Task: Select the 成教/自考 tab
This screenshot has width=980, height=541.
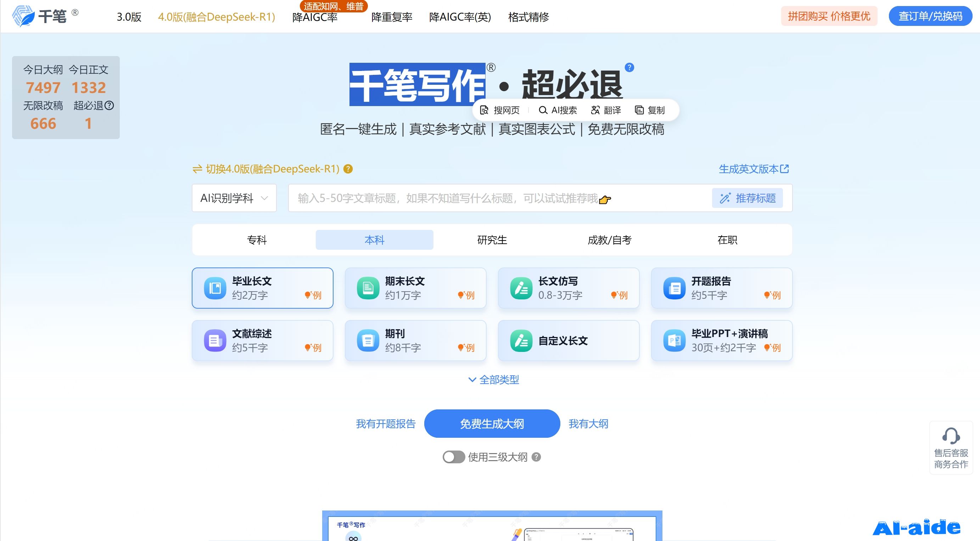Action: [x=610, y=240]
